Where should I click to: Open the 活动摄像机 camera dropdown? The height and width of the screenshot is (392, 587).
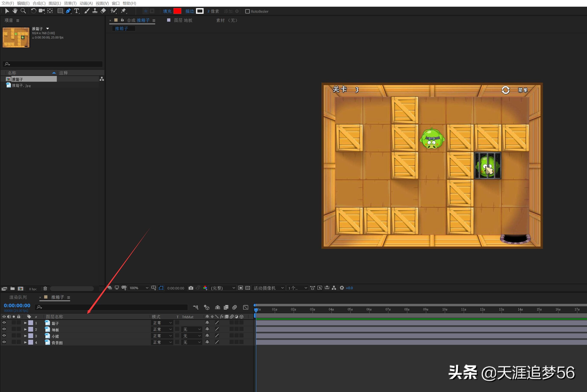tap(269, 288)
